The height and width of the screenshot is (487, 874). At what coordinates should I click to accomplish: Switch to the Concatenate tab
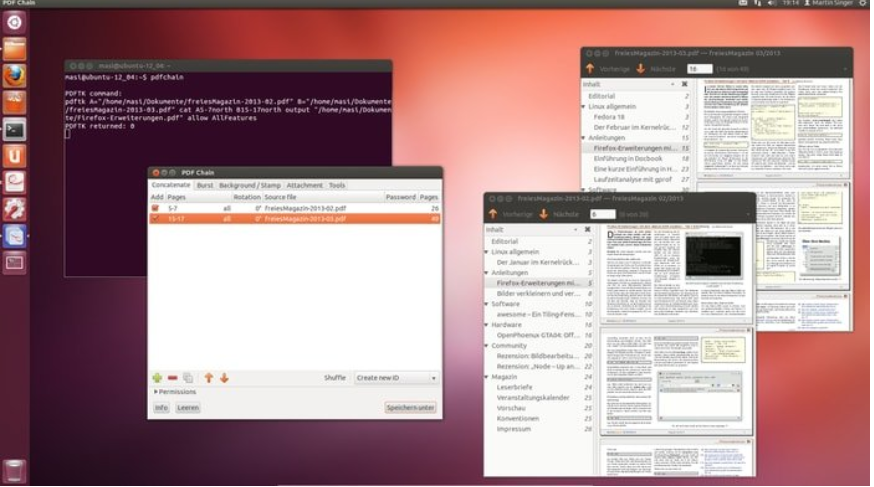click(171, 185)
